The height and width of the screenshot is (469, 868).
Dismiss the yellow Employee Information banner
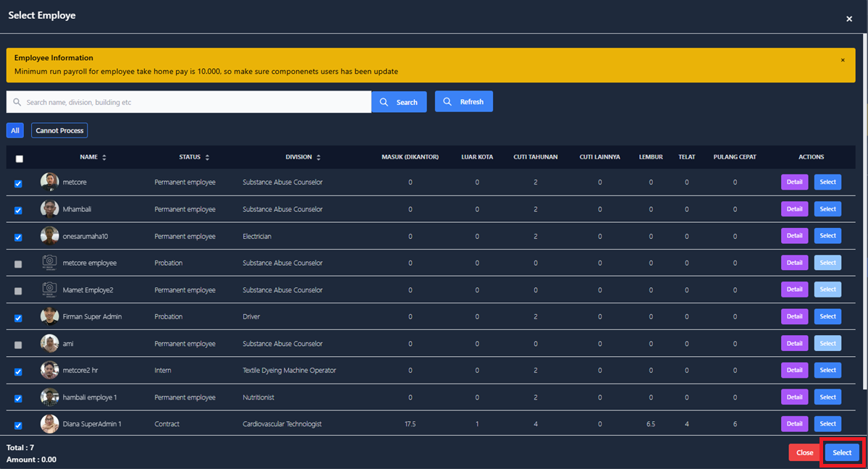(x=843, y=60)
